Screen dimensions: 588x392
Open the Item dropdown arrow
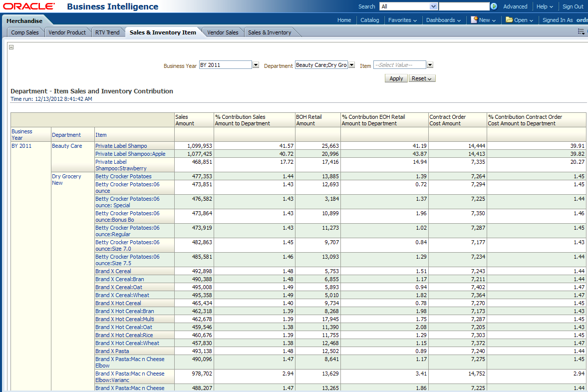(x=430, y=65)
